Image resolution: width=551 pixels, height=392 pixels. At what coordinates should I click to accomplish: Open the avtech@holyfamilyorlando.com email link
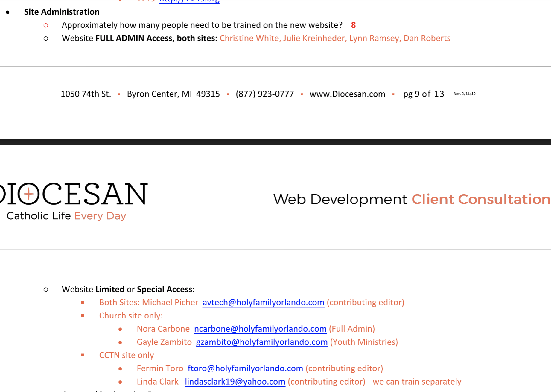click(263, 302)
